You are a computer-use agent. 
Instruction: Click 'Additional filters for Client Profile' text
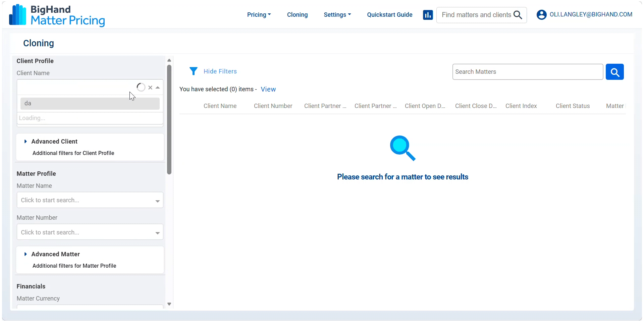point(73,153)
